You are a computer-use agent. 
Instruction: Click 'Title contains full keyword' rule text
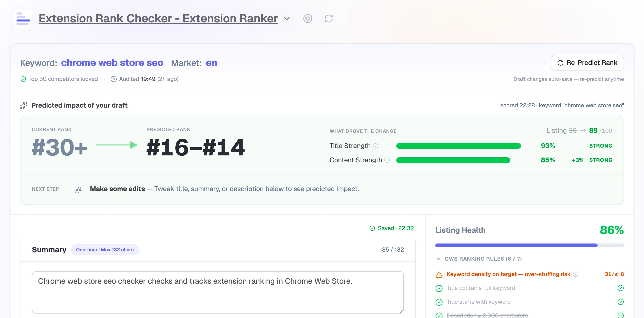481,288
